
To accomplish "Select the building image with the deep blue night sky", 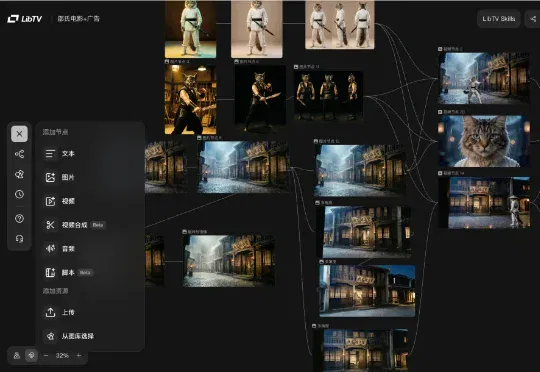I will [x=367, y=291].
